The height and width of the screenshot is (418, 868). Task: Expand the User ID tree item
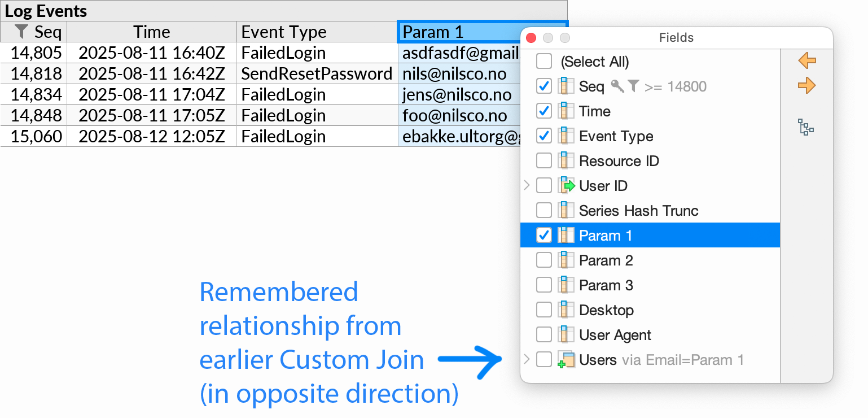[527, 185]
